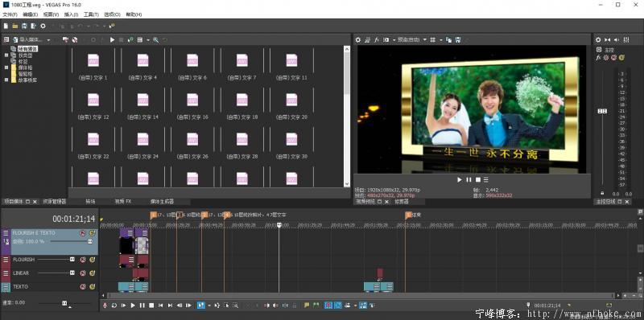Image resolution: width=644 pixels, height=320 pixels.
Task: Open preview properties gear icon
Action: pos(357,39)
